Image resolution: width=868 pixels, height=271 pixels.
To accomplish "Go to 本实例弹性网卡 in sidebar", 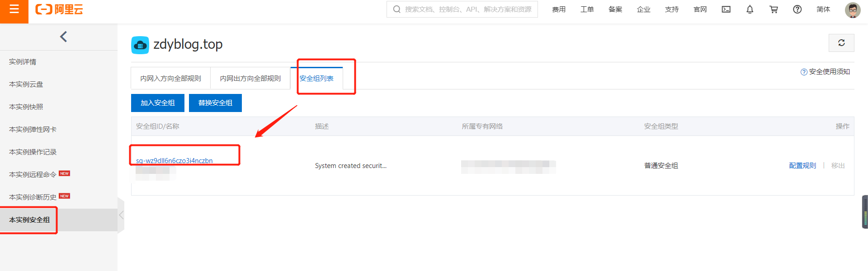I will 33,130.
